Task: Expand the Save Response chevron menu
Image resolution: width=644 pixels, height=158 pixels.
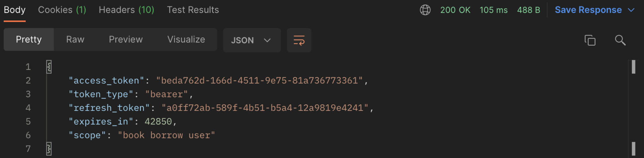Action: point(631,10)
